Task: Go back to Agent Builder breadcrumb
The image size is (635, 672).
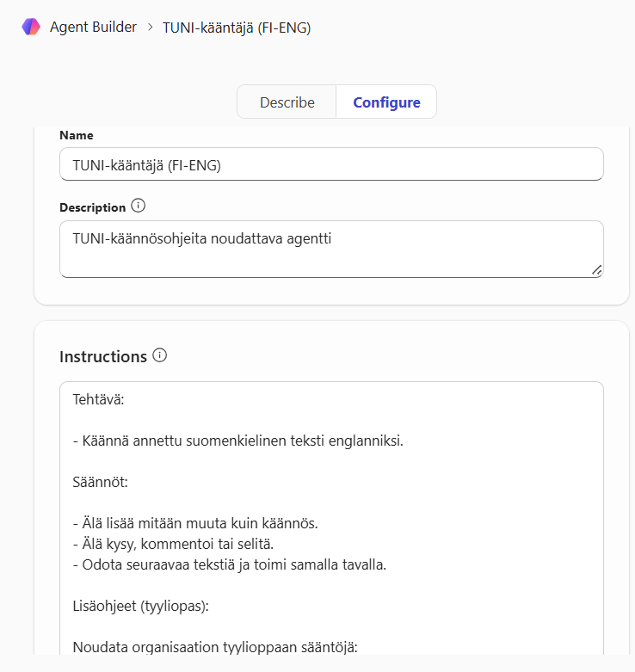Action: pyautogui.click(x=93, y=27)
